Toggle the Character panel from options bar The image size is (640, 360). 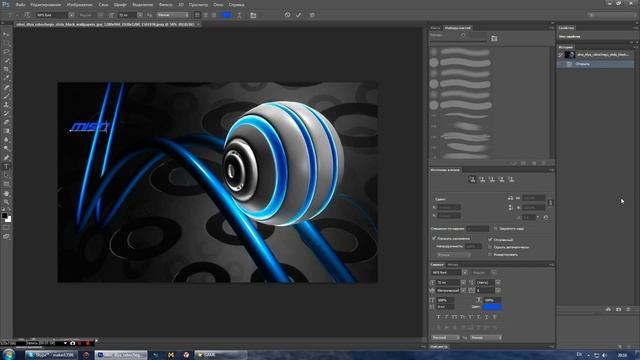pyautogui.click(x=253, y=15)
